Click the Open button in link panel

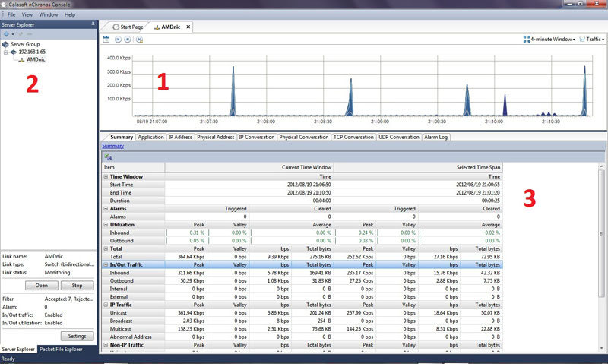pos(42,285)
